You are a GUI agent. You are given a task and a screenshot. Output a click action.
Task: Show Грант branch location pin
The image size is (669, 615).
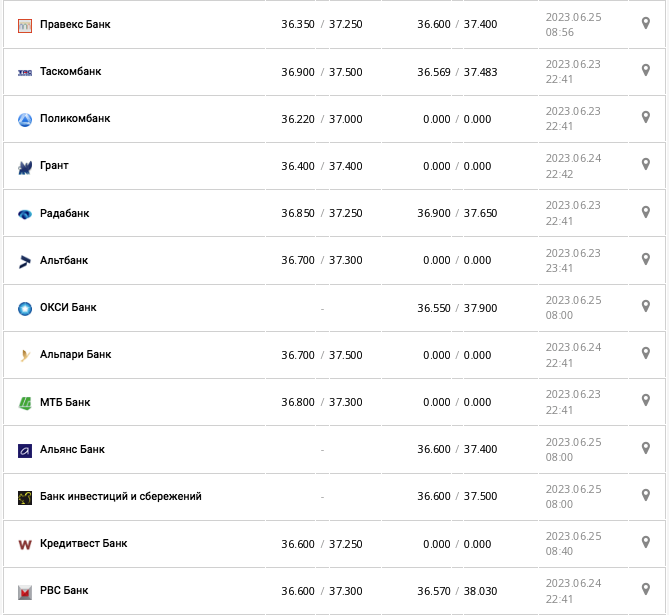click(646, 164)
